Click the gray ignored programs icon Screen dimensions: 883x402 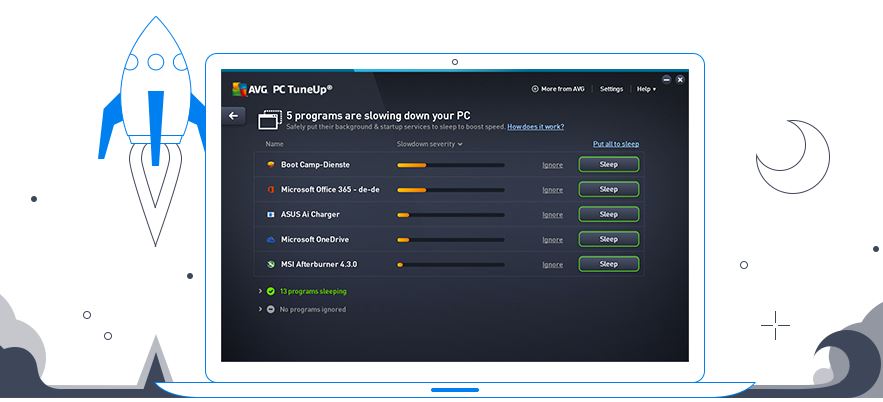pos(270,309)
